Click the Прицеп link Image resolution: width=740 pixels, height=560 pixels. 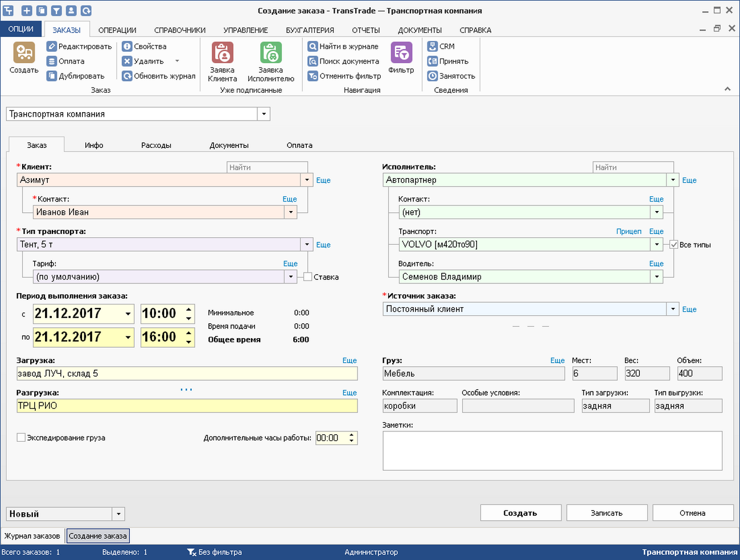[629, 231]
